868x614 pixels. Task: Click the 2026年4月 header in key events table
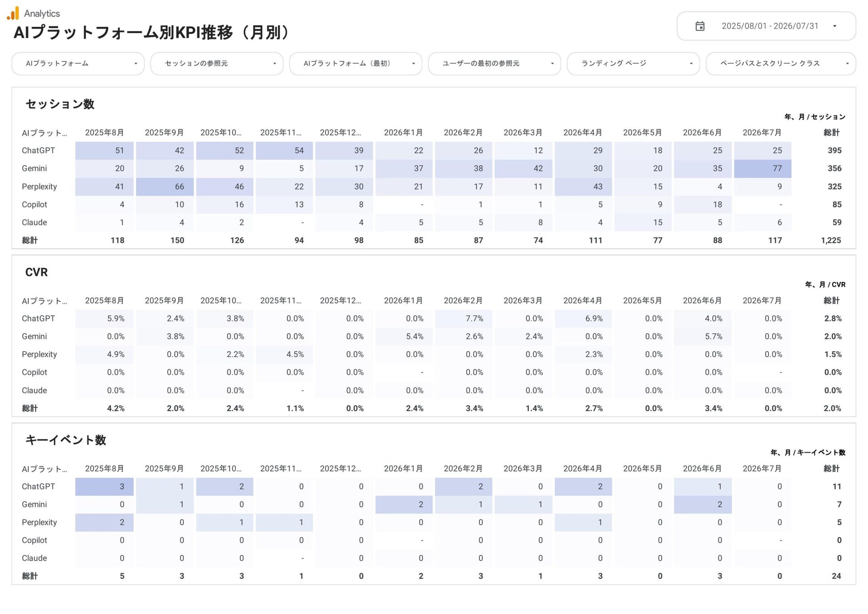[x=583, y=469]
